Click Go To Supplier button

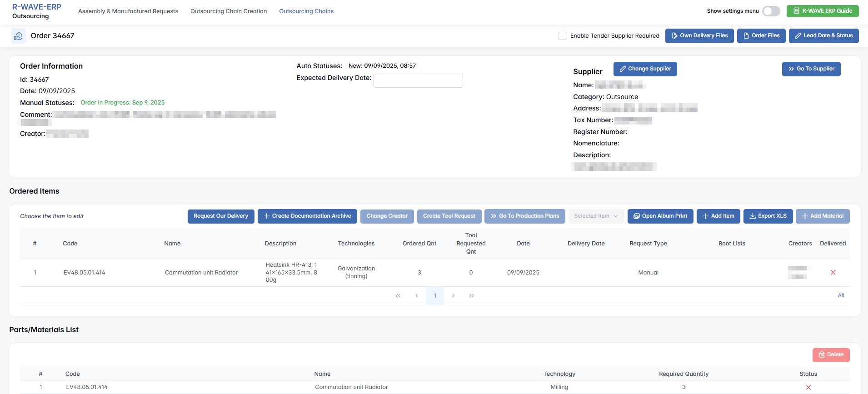click(x=811, y=69)
